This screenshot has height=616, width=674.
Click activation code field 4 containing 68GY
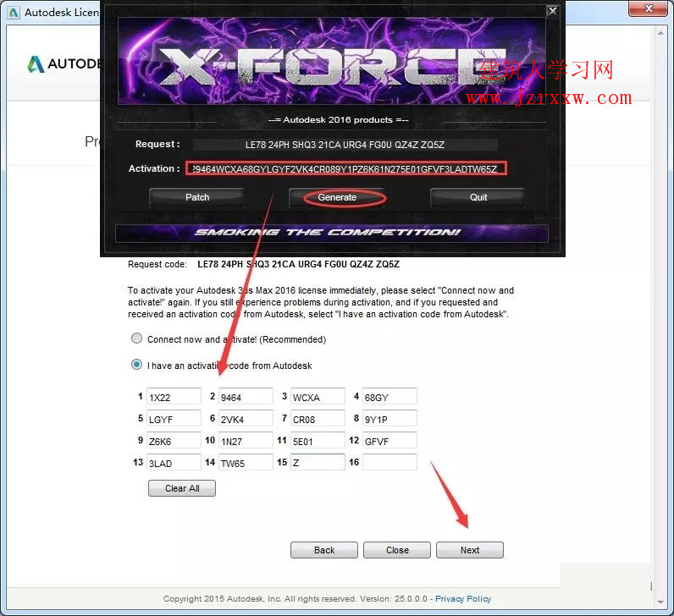389,397
